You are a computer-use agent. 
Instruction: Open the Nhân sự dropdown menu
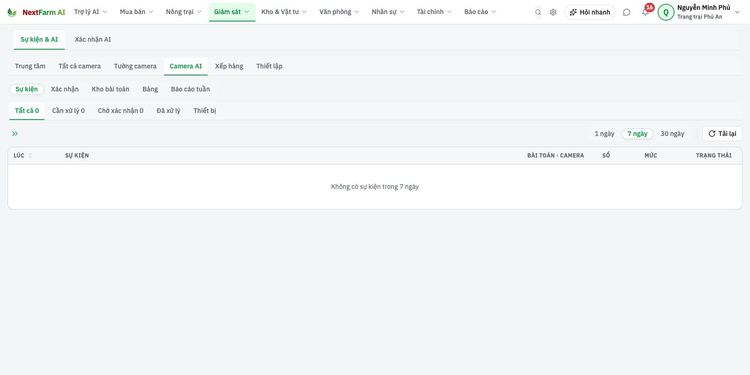pyautogui.click(x=388, y=12)
